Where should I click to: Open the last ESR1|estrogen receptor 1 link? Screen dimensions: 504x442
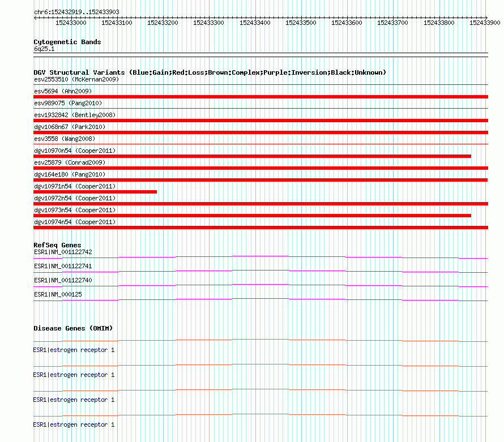(x=74, y=424)
